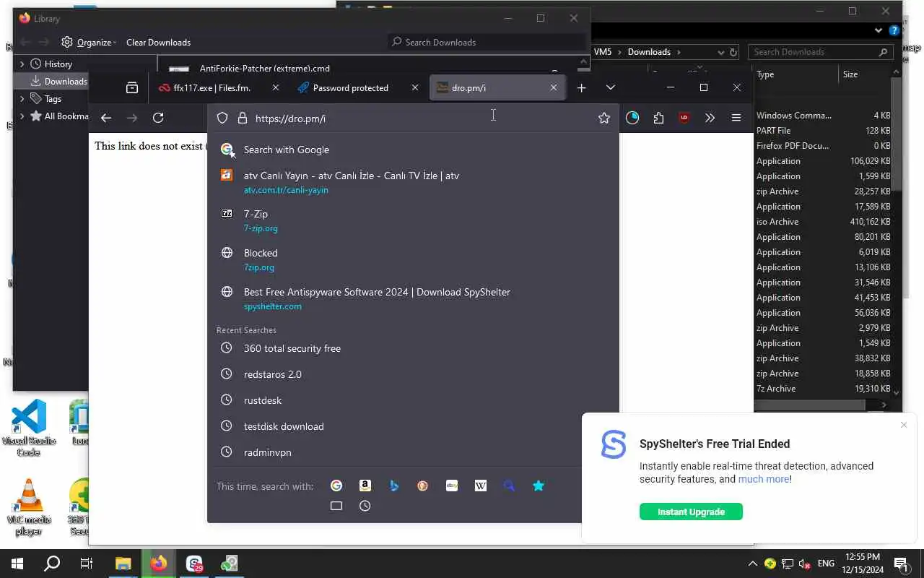Refresh the Explorer Downloads folder
The height and width of the screenshot is (578, 924).
[733, 52]
